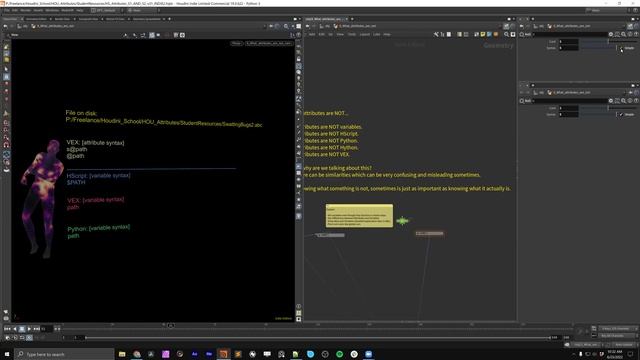Viewport: 640px width, 360px height.
Task: Click the magnifier search icon in network toolbar
Action: tap(507, 35)
